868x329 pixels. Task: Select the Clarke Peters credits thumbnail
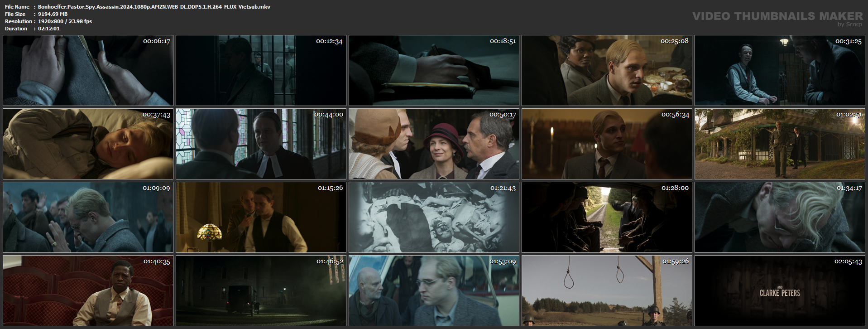click(780, 291)
